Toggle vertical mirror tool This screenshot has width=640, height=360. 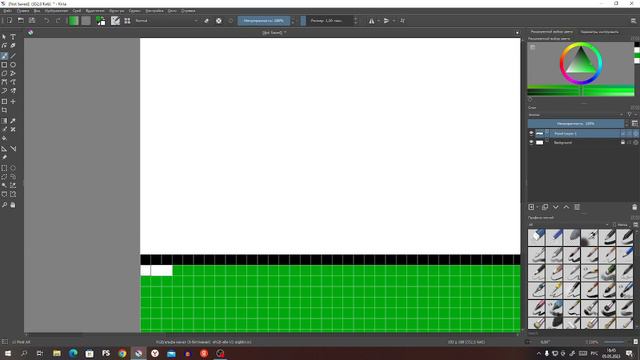[x=386, y=20]
